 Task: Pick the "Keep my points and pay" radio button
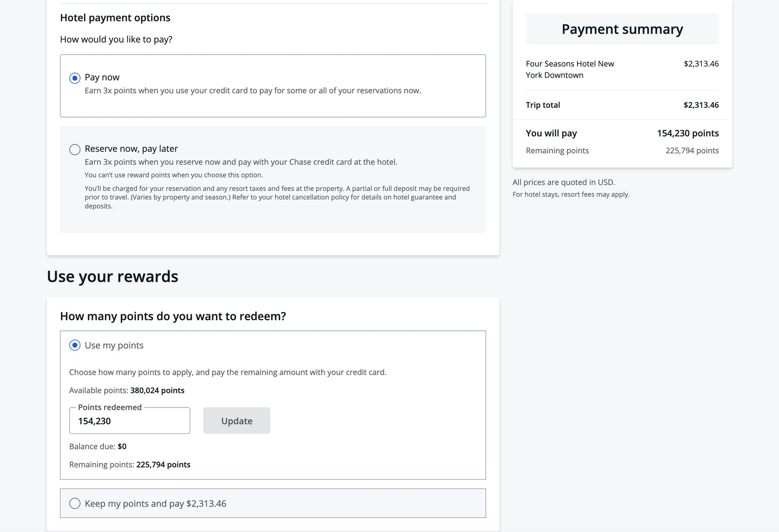(x=75, y=503)
